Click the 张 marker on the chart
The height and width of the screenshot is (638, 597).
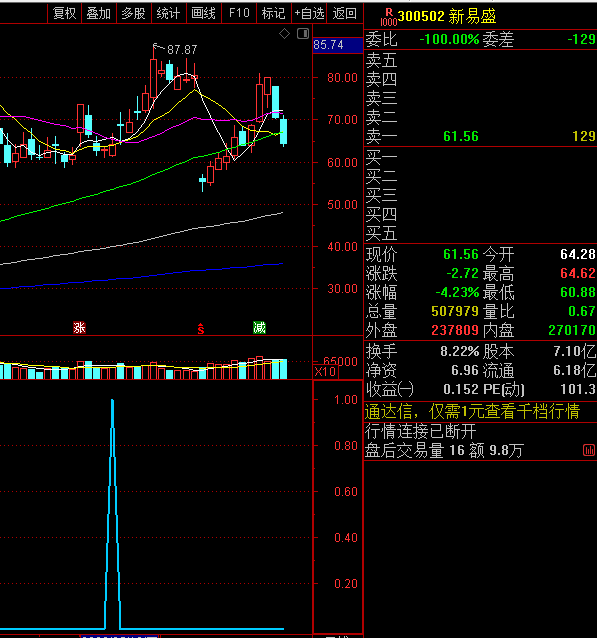(x=79, y=328)
